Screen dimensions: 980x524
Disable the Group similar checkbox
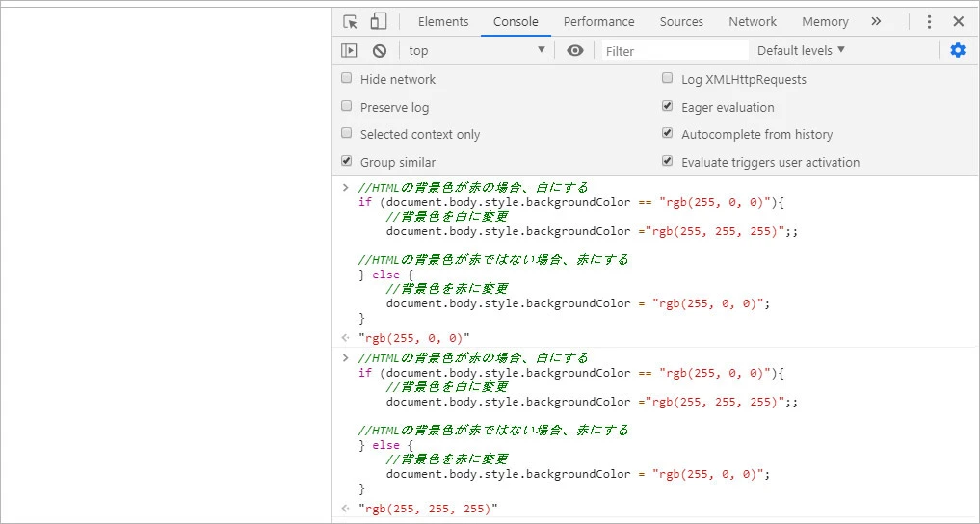click(347, 162)
